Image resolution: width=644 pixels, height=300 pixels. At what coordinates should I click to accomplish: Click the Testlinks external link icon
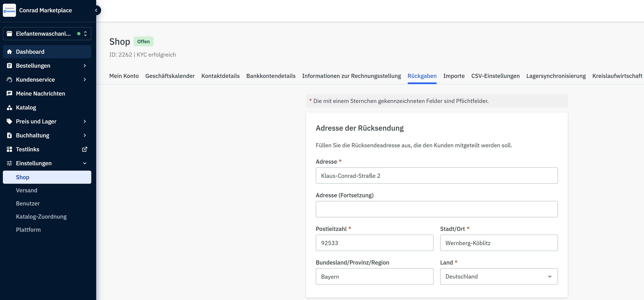pos(85,149)
